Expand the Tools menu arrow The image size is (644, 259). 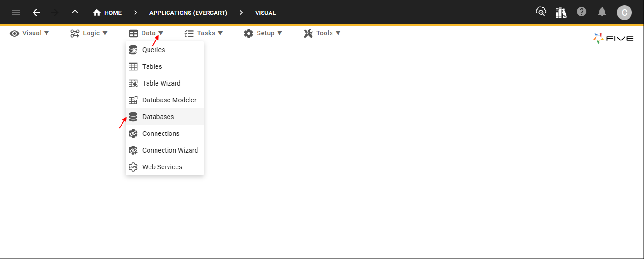338,33
